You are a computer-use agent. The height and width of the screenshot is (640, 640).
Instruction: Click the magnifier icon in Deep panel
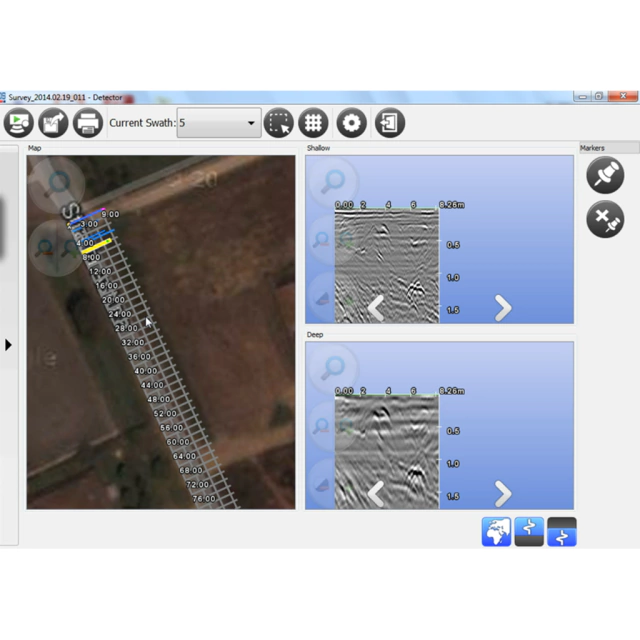(x=331, y=368)
